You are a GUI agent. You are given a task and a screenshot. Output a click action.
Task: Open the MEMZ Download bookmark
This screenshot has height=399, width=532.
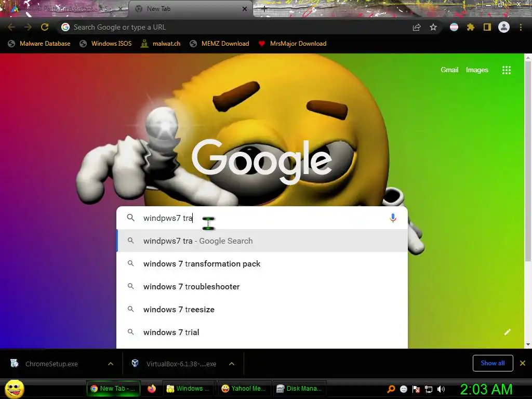[x=220, y=44]
